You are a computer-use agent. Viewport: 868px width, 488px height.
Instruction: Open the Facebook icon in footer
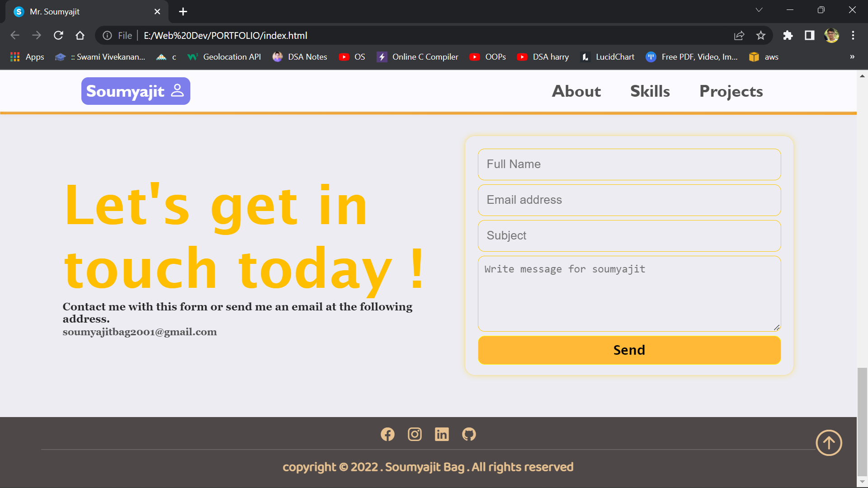coord(387,434)
